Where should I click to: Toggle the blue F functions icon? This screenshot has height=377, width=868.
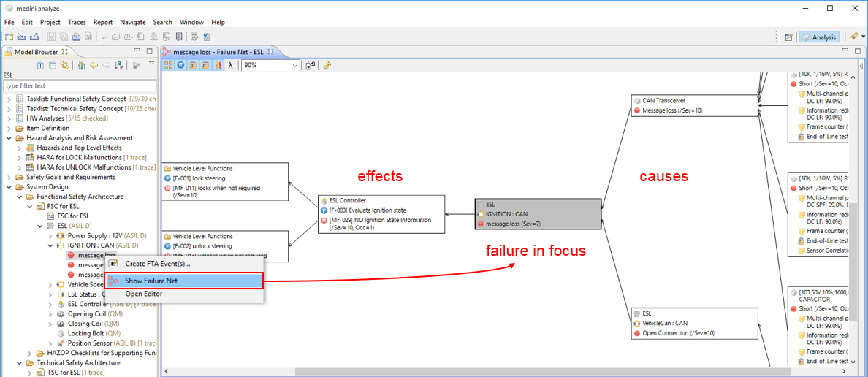point(181,65)
